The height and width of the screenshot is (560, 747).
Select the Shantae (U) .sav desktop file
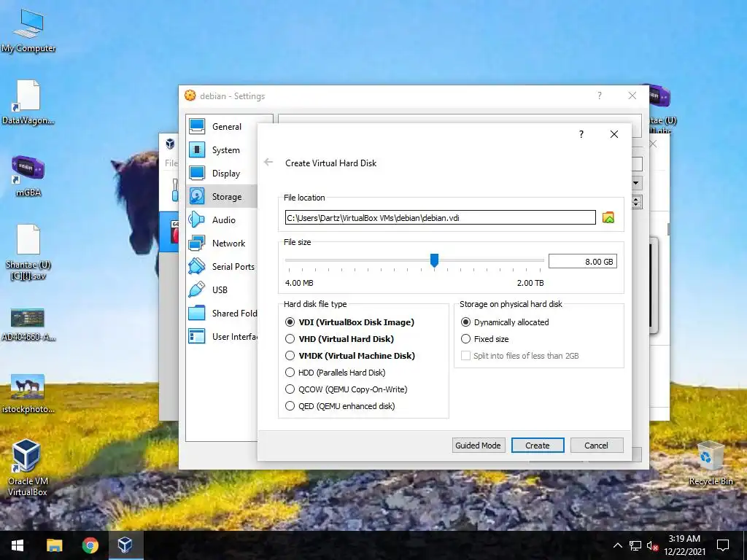click(x=28, y=252)
